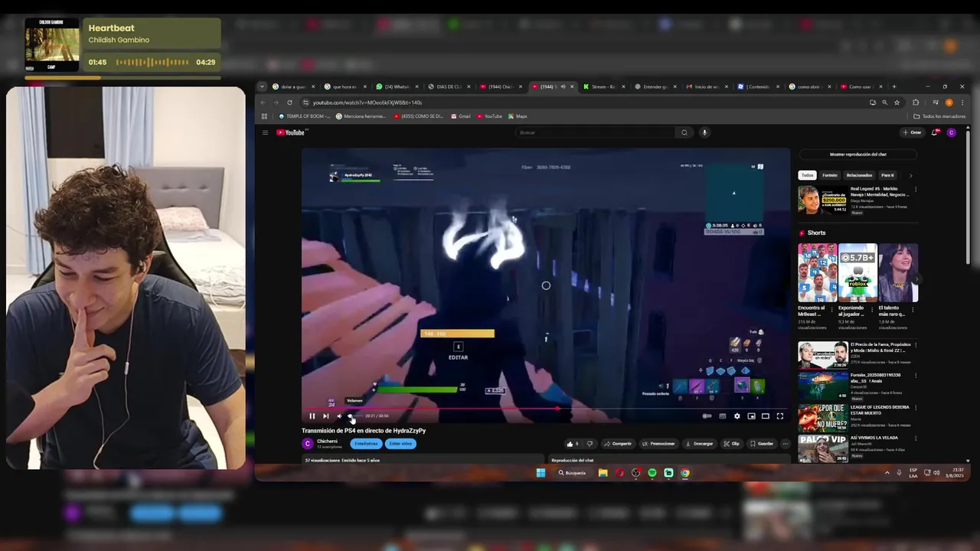Viewport: 980px width, 551px height.
Task: Open options for League of Legends video
Action: [x=915, y=408]
